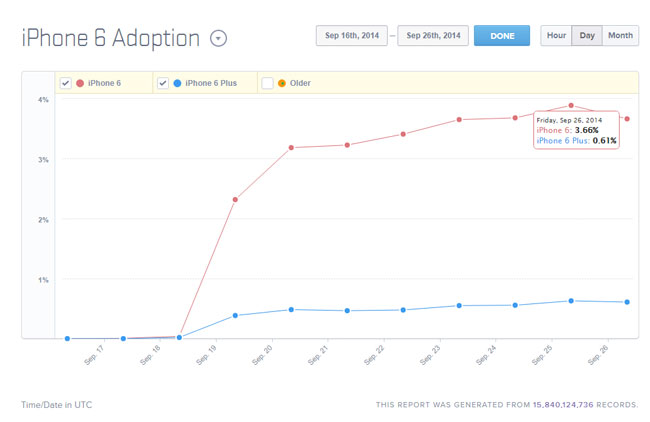650x422 pixels.
Task: Open the Sep 16th, 2014 start date picker
Action: pos(351,36)
